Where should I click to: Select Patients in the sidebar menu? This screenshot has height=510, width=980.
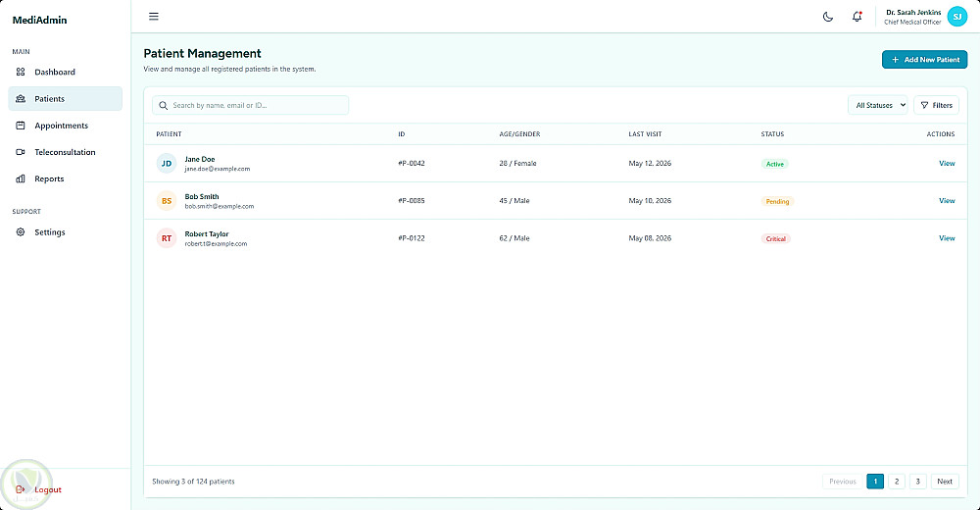[65, 99]
